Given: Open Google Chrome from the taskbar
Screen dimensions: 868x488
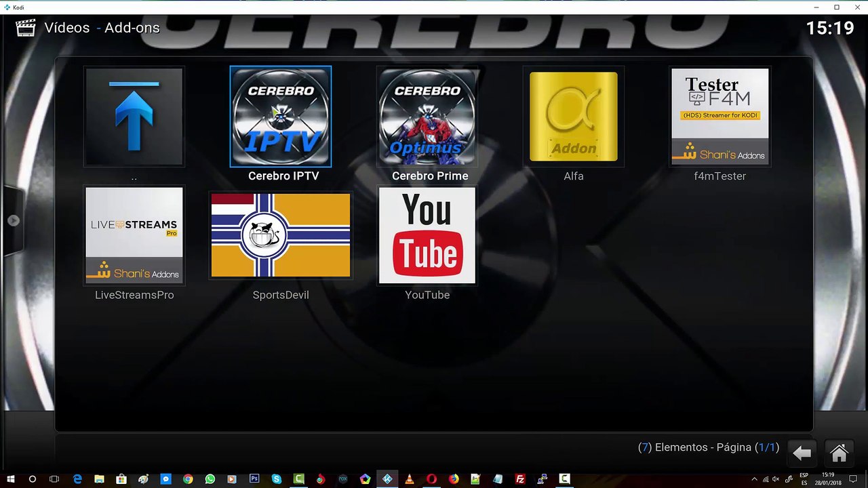Looking at the screenshot, I should (x=188, y=479).
